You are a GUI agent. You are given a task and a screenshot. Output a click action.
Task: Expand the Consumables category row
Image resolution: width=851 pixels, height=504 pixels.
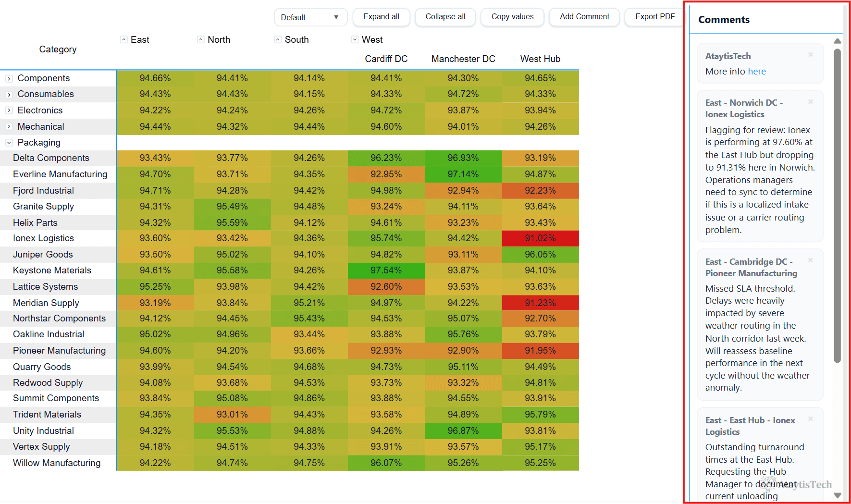coord(9,95)
